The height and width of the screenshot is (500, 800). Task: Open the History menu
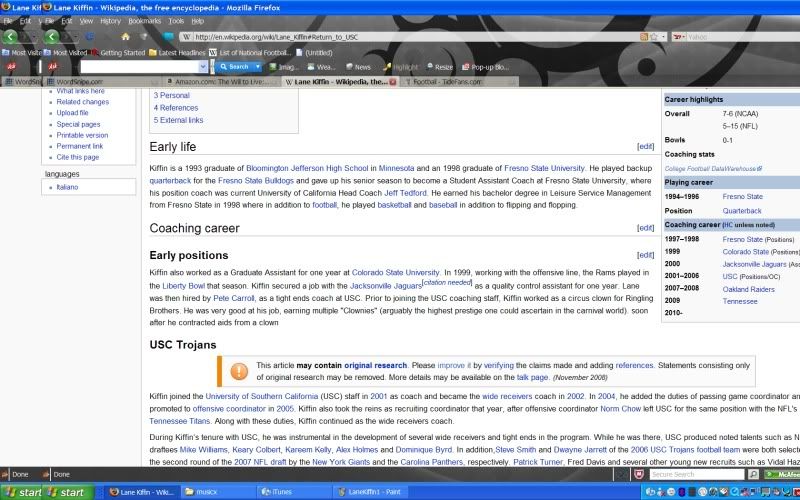tap(110, 21)
